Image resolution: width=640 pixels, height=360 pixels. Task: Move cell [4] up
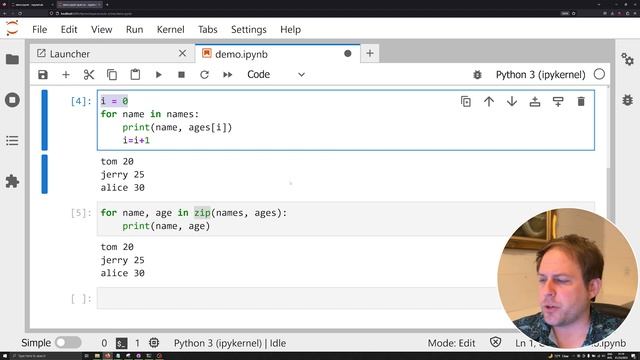pos(489,102)
